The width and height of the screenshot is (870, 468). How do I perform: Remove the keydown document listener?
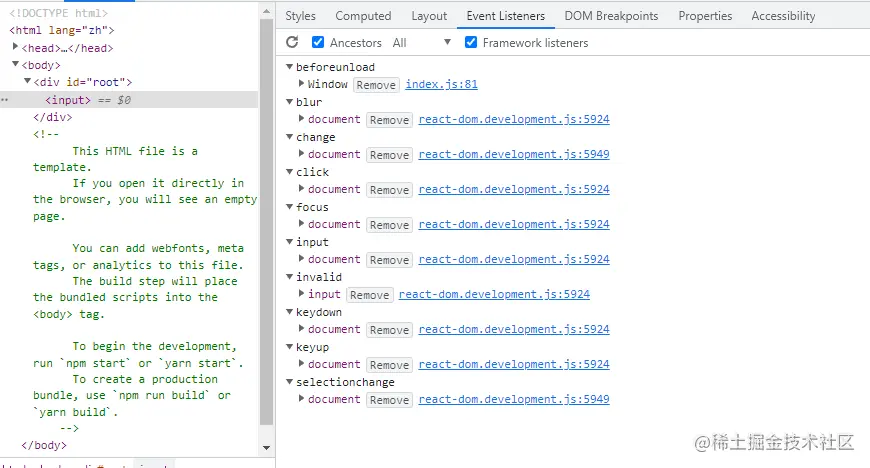coord(389,330)
